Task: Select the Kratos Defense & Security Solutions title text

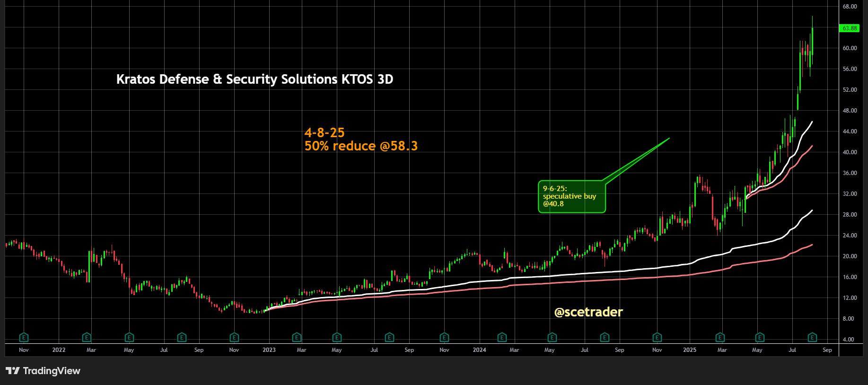Action: click(x=255, y=79)
